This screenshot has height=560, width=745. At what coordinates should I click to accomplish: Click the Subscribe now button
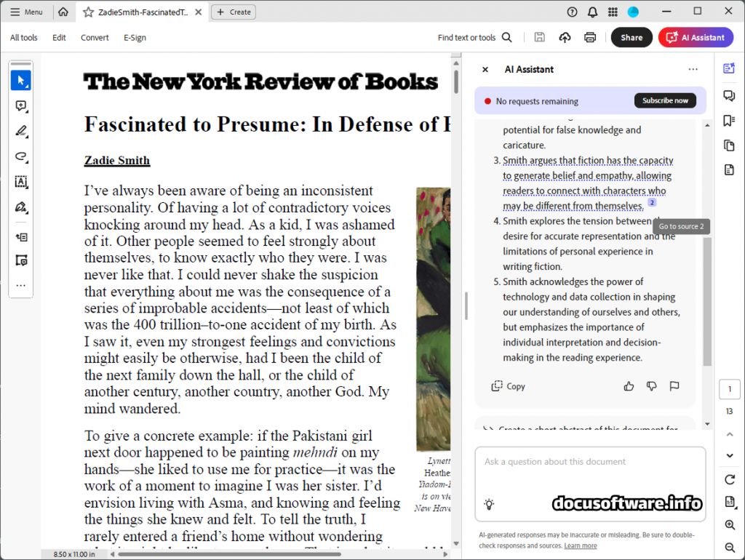(664, 101)
